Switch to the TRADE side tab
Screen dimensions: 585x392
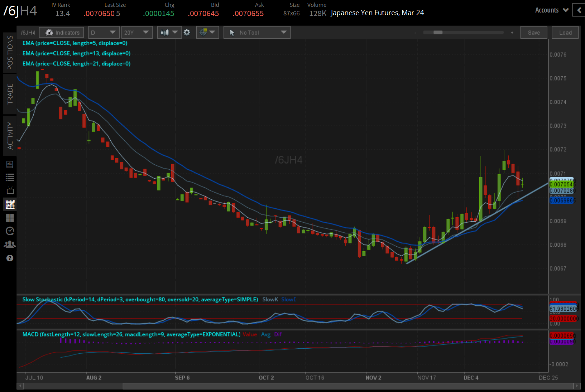coord(10,94)
